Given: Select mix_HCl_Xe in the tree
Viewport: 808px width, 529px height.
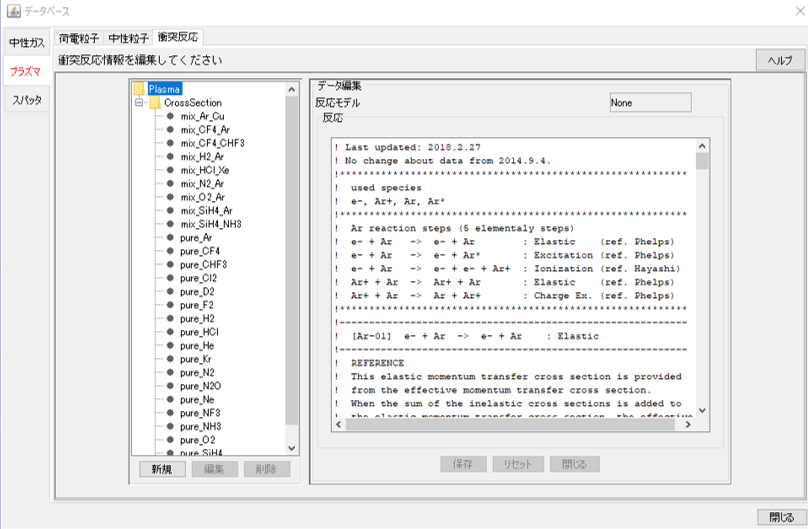Looking at the screenshot, I should point(205,170).
